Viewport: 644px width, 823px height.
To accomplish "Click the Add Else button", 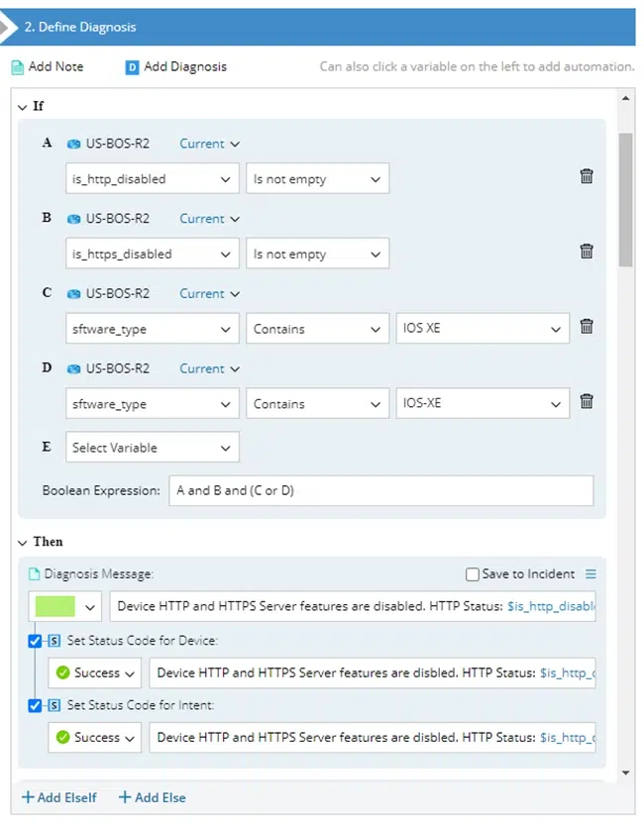I will tap(152, 797).
